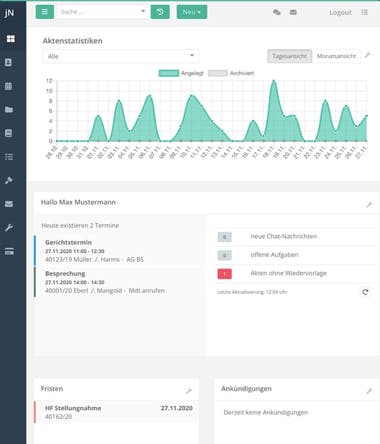Viewport: 380px width, 444px height.
Task: Open the Gerichtstermin appointment entry
Action: (x=117, y=251)
